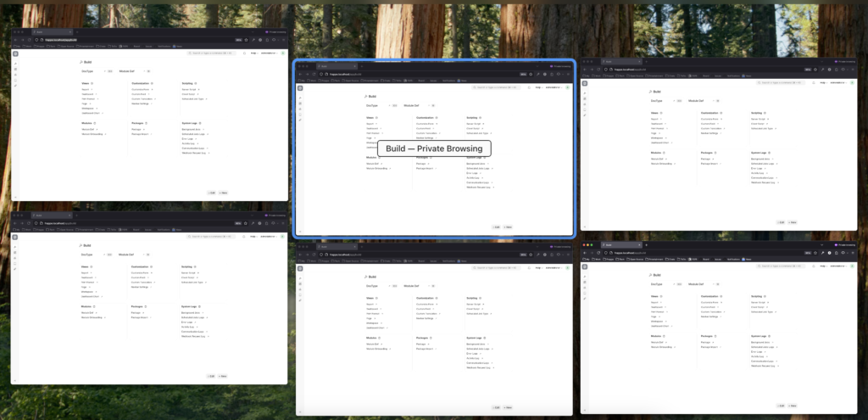Open the notification bell in the top-right window
The height and width of the screenshot is (420, 868).
click(x=815, y=83)
